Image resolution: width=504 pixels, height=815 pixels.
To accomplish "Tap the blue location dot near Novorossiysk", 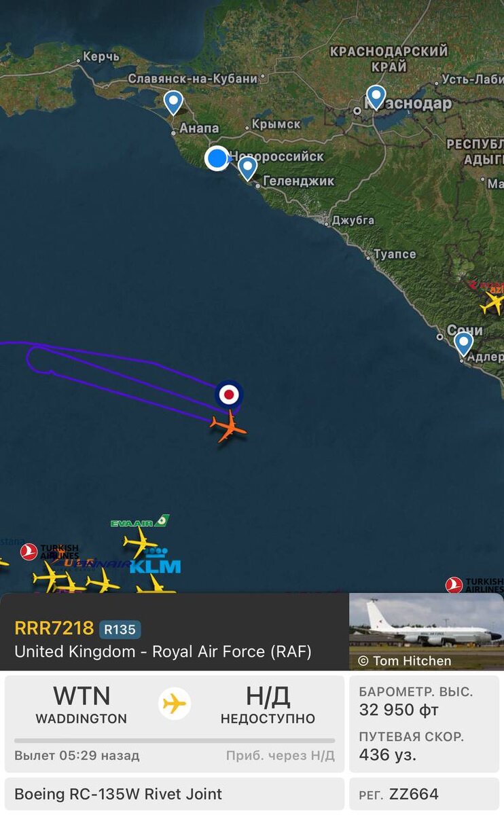I will (x=217, y=158).
